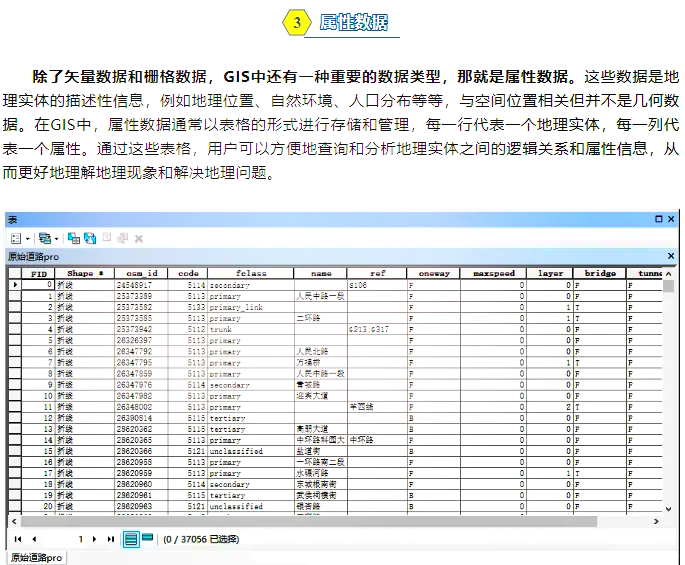Click the bridge column header
685x565 pixels.
[x=599, y=274]
